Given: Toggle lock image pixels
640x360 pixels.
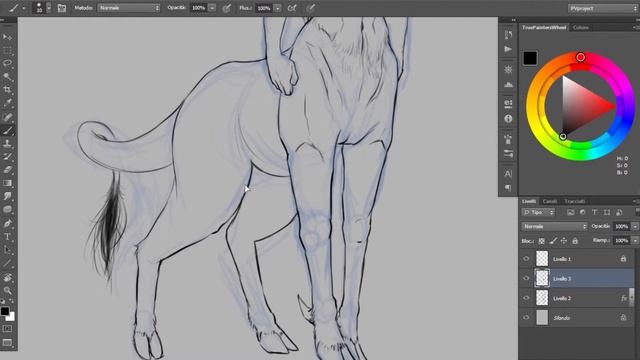Looking at the screenshot, I should (x=553, y=241).
